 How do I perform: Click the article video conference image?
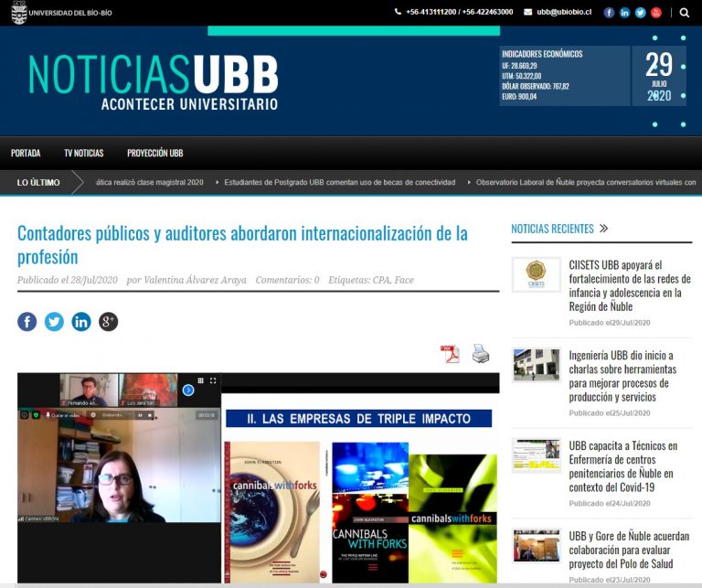pyautogui.click(x=259, y=478)
